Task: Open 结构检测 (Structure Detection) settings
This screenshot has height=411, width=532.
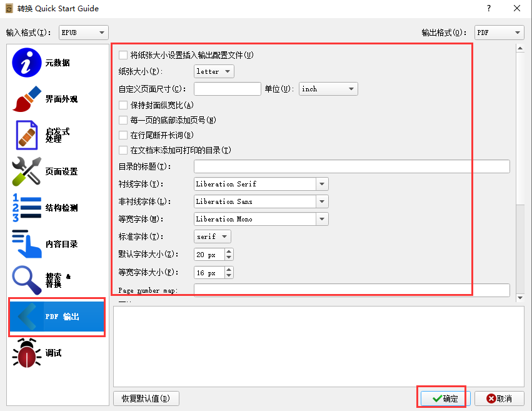Action: 56,208
